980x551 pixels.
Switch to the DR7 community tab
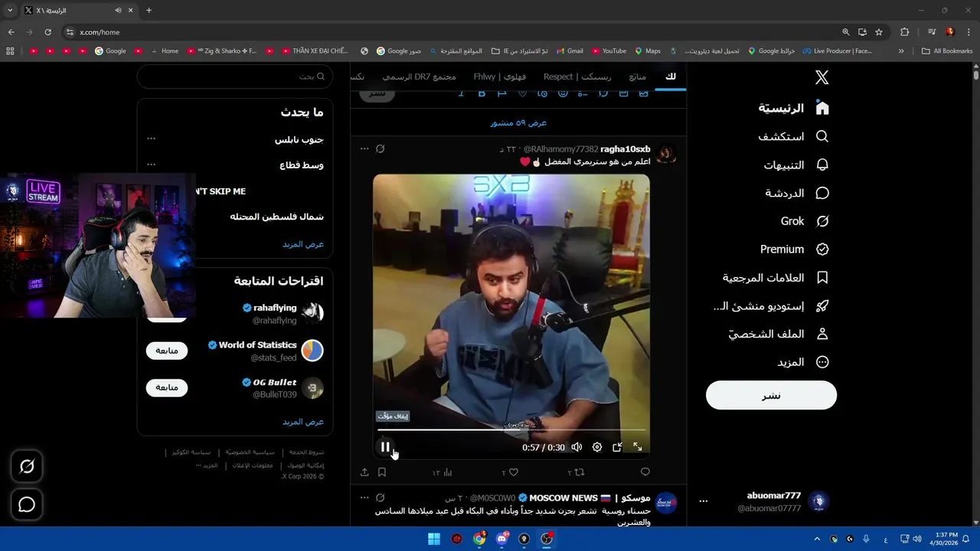(419, 77)
